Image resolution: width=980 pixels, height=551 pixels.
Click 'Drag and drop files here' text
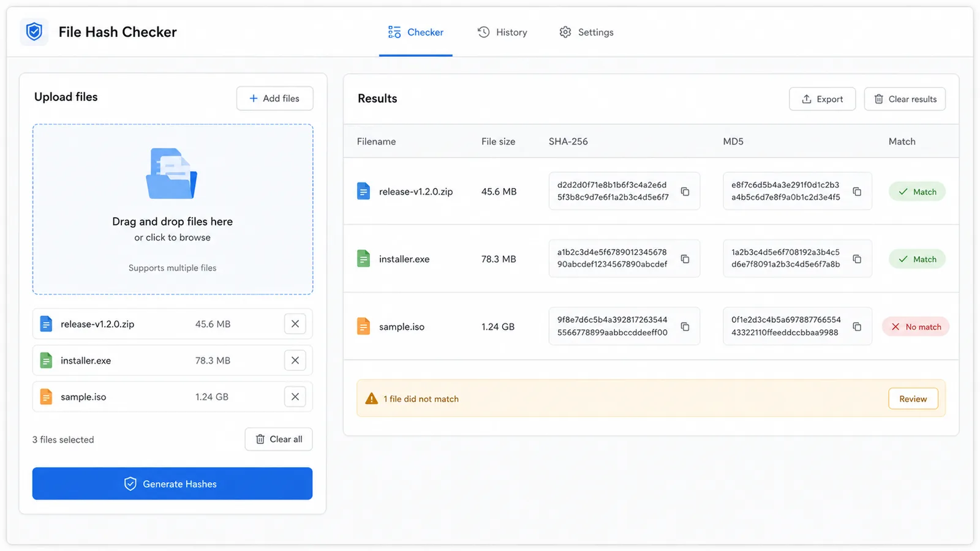pos(172,222)
